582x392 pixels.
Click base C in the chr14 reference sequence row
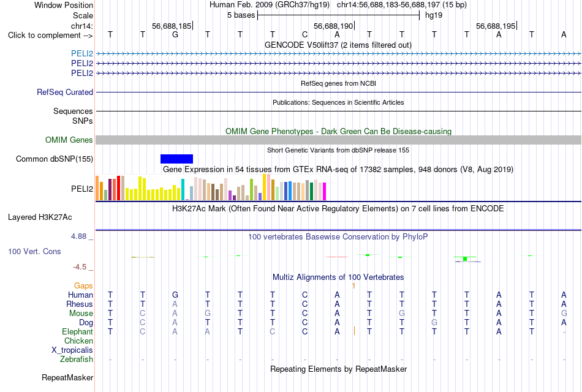(x=304, y=34)
